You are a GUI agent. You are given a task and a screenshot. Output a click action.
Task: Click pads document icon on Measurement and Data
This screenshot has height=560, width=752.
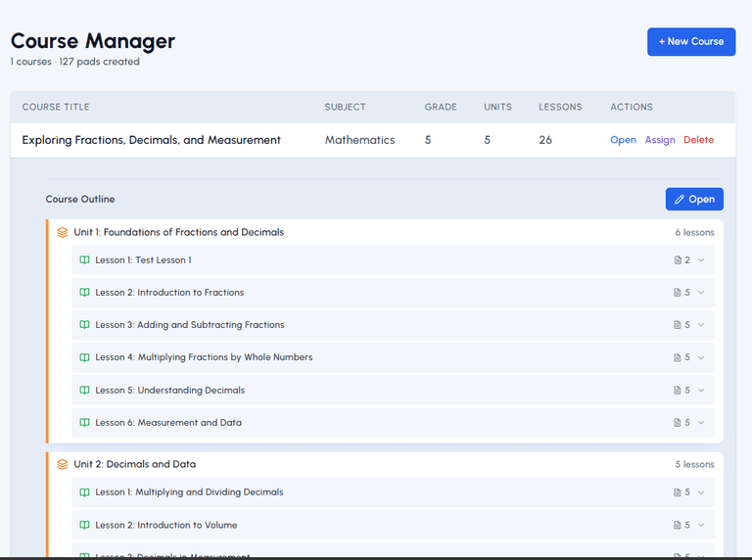click(678, 422)
